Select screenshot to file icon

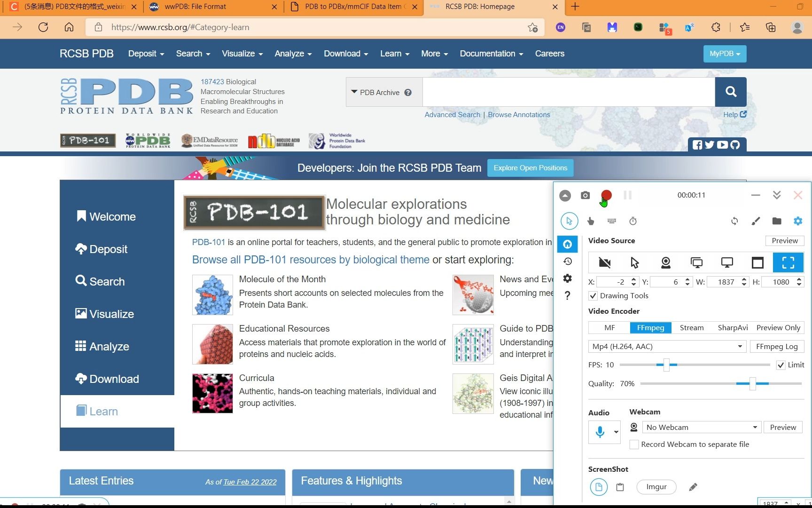[599, 487]
